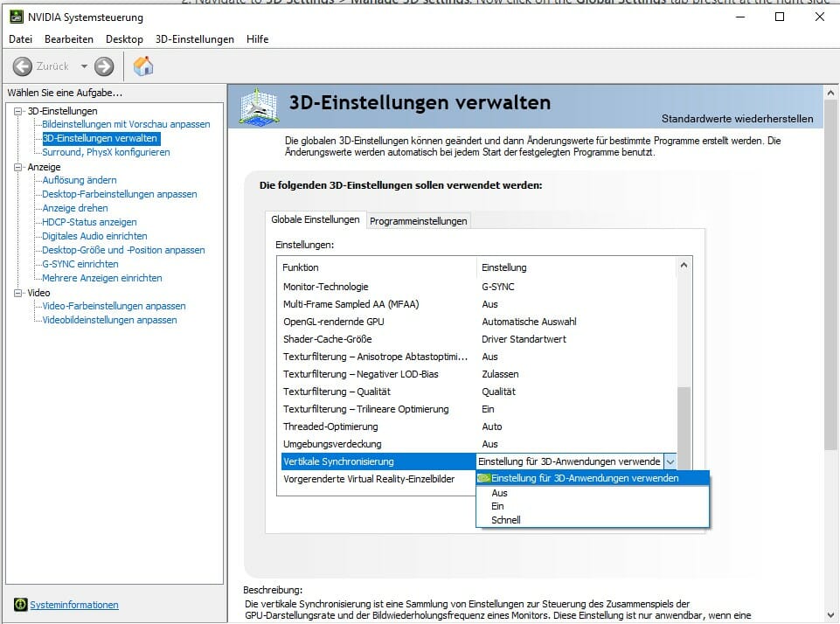The image size is (840, 624).
Task: Click the Zurück back arrow icon
Action: coord(23,66)
